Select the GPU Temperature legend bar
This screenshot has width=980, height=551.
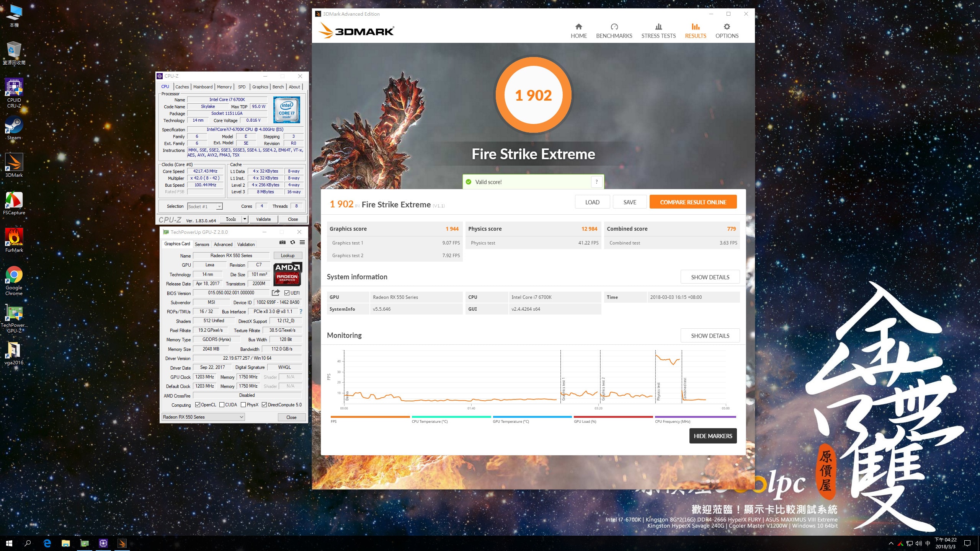(x=532, y=417)
